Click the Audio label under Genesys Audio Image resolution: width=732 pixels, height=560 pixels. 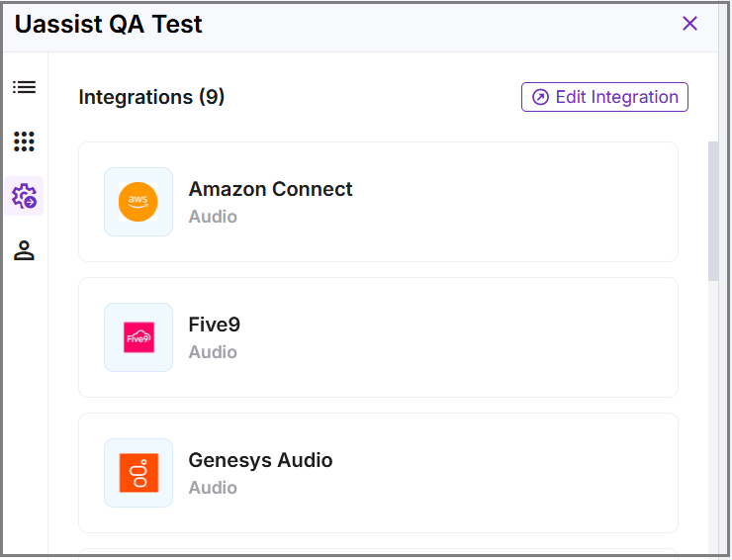213,488
